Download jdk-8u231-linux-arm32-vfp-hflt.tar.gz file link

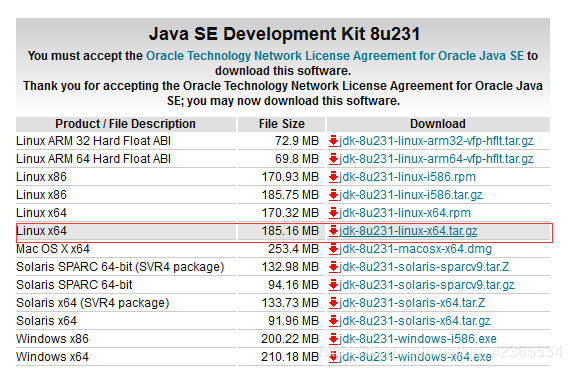(436, 141)
